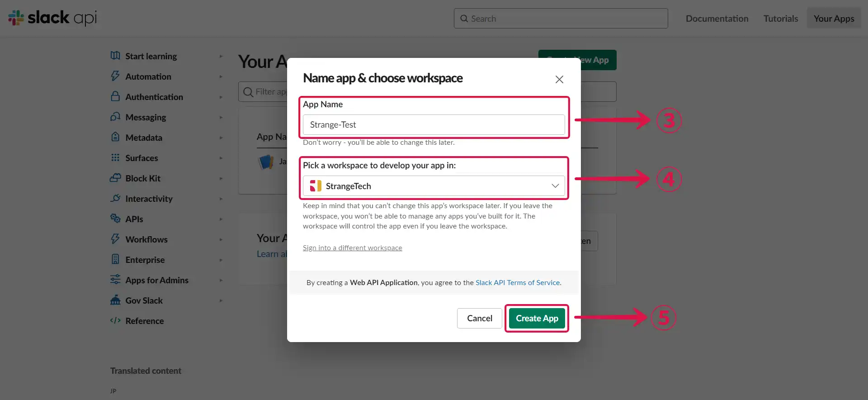Open Tutorials in the top nav

(781, 19)
